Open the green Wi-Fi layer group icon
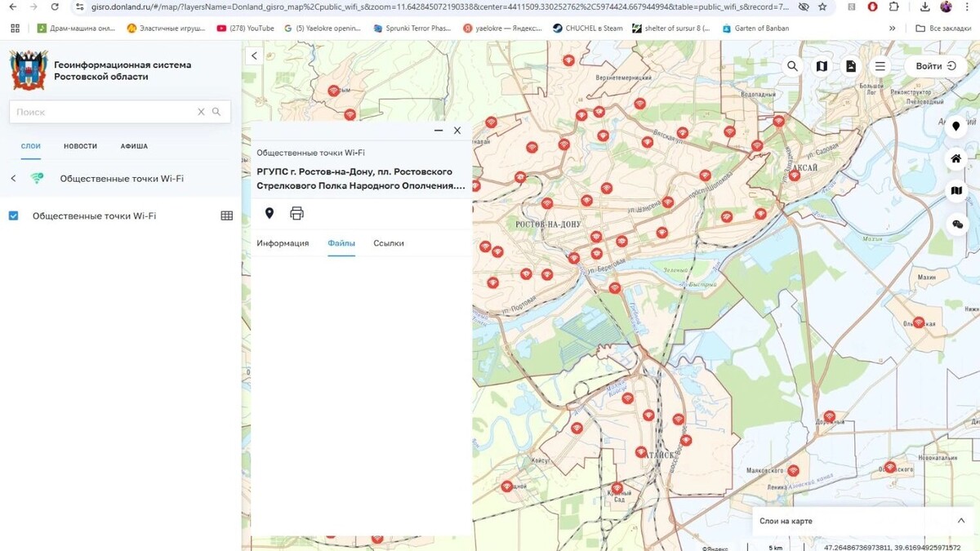The image size is (980, 551). pos(37,178)
